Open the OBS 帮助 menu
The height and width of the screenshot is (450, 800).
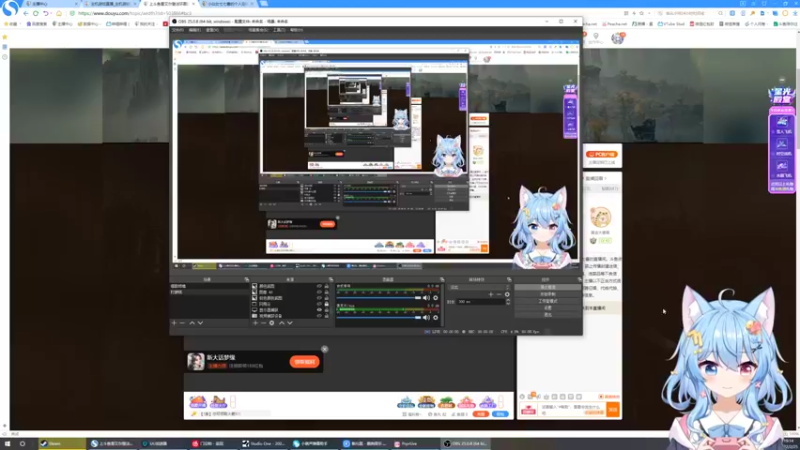point(296,30)
